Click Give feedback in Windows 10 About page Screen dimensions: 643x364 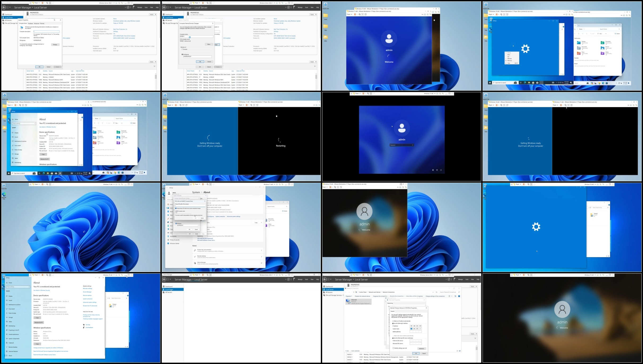89,327
